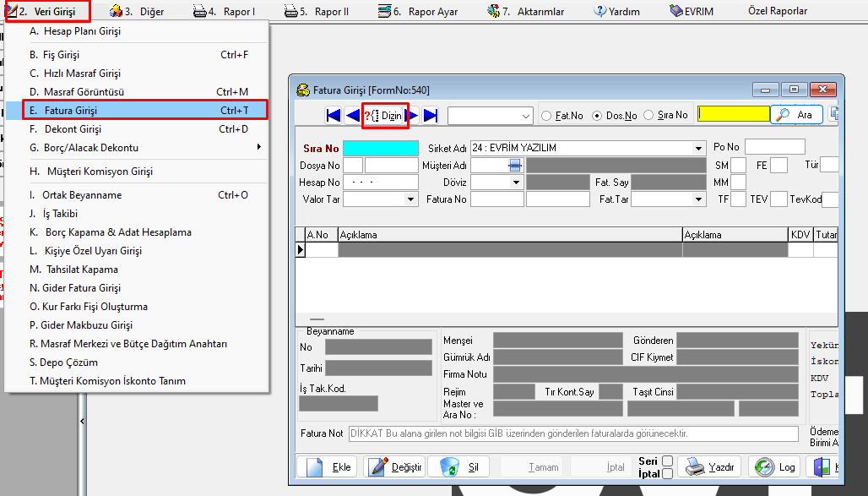Toggle the İptal checkbox
This screenshot has height=496, width=868.
(x=668, y=473)
